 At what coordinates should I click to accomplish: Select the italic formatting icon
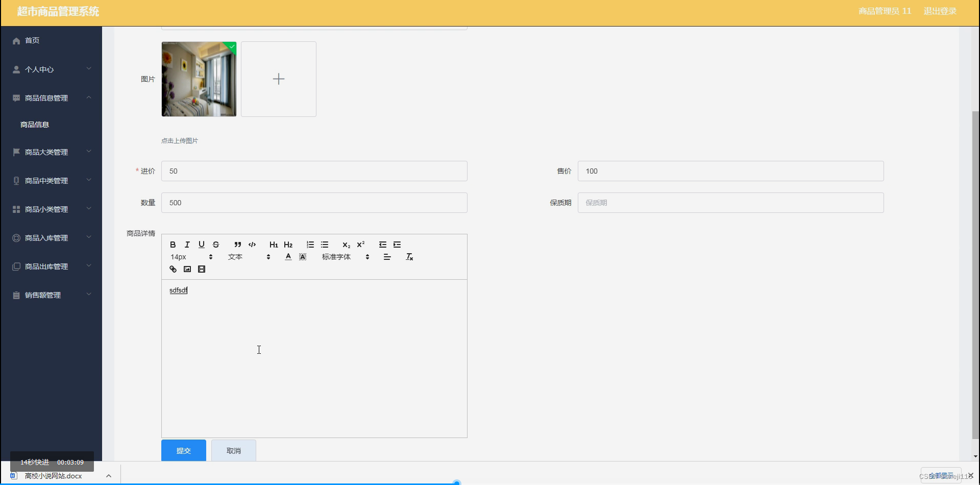(x=187, y=245)
